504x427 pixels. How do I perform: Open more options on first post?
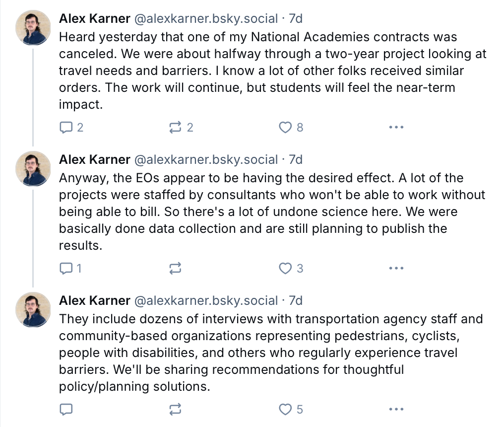pos(396,128)
